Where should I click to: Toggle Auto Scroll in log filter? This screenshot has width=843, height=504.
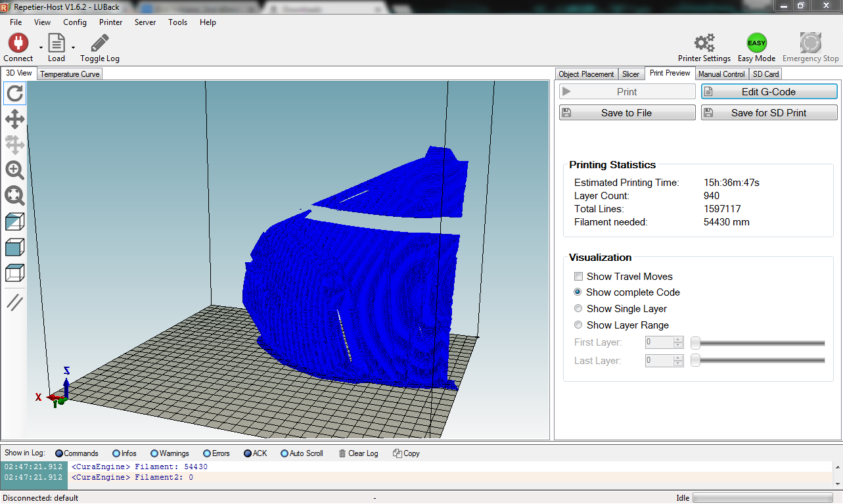(285, 453)
